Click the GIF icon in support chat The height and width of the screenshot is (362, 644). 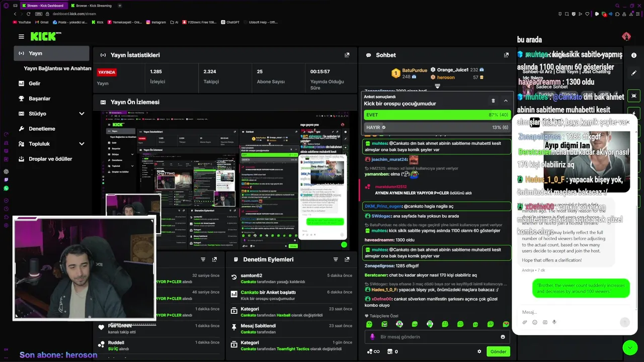coord(544,322)
